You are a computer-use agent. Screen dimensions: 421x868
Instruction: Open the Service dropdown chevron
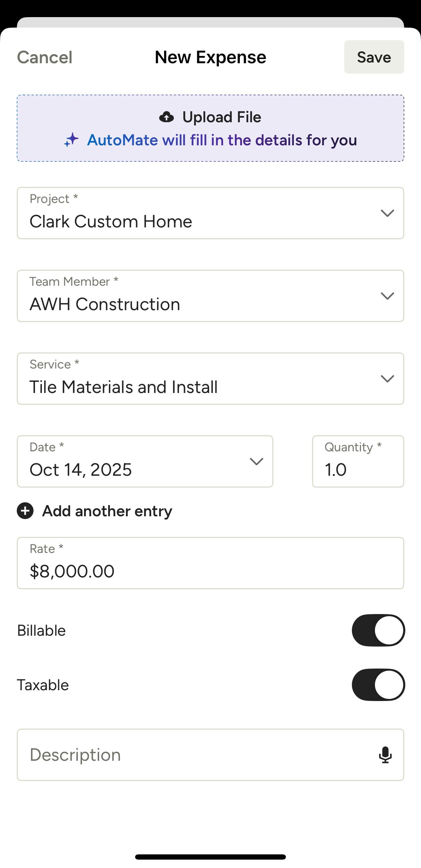click(387, 379)
